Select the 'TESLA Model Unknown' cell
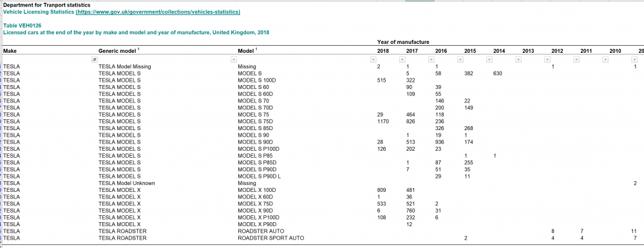This screenshot has height=248, width=644. tap(127, 183)
